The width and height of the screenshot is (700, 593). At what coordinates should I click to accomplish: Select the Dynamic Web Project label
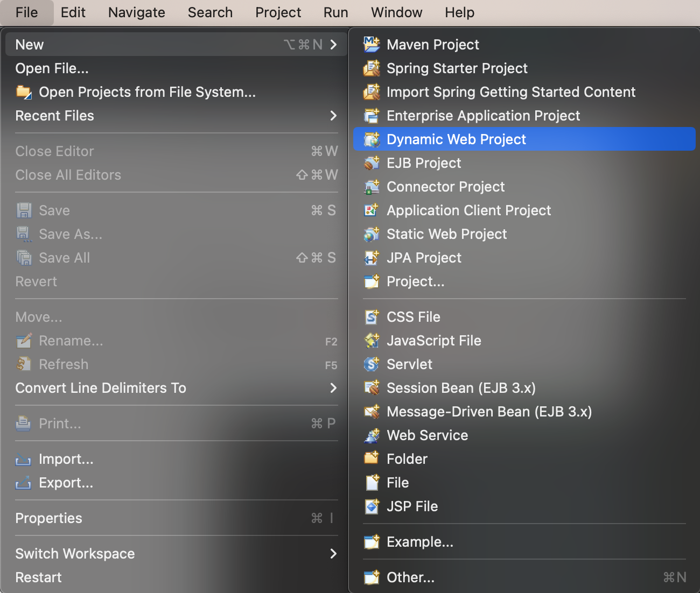[457, 139]
